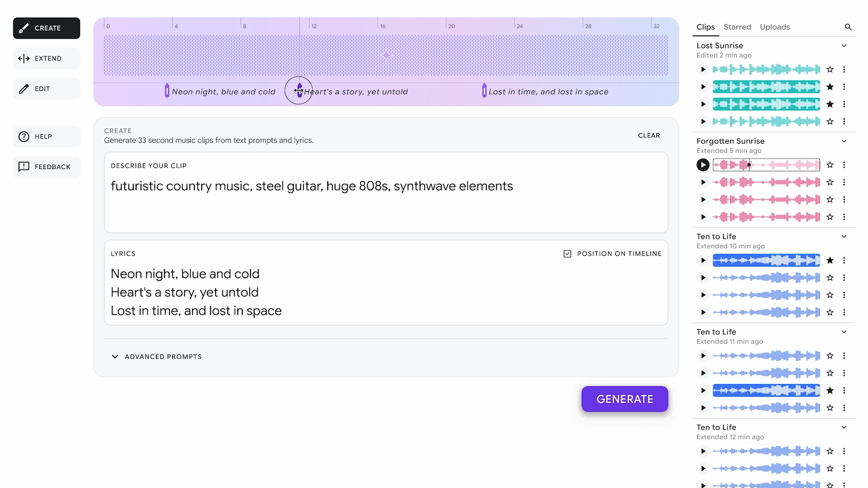Collapse the Forgotten Sunrise clip group
The width and height of the screenshot is (868, 488).
[844, 141]
